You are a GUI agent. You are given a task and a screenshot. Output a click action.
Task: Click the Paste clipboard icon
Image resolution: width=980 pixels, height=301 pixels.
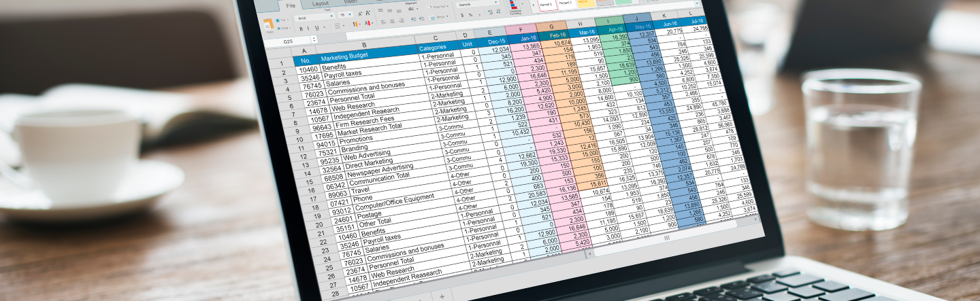pos(268,24)
